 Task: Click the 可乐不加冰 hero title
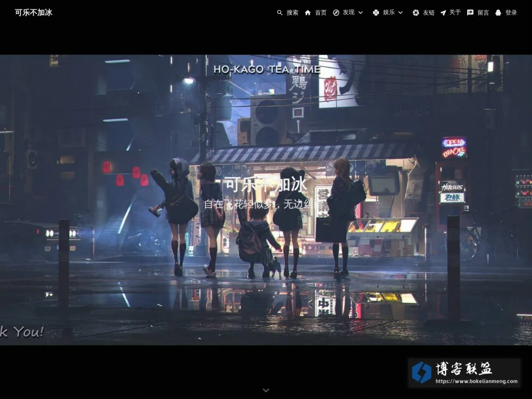pyautogui.click(x=265, y=184)
